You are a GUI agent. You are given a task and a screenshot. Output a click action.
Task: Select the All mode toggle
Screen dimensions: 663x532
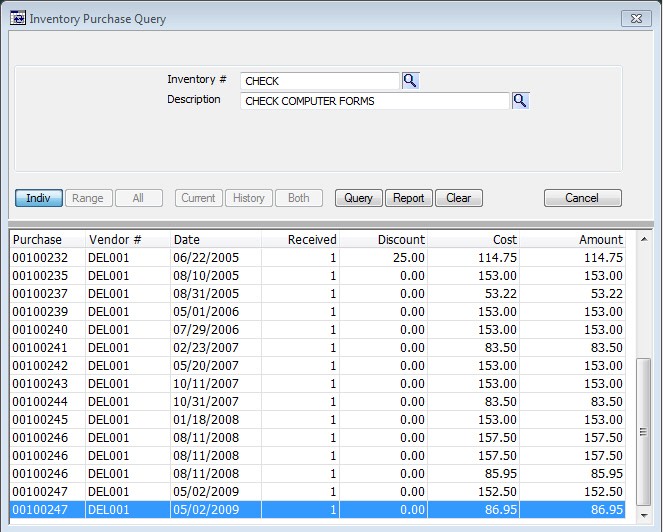(138, 198)
